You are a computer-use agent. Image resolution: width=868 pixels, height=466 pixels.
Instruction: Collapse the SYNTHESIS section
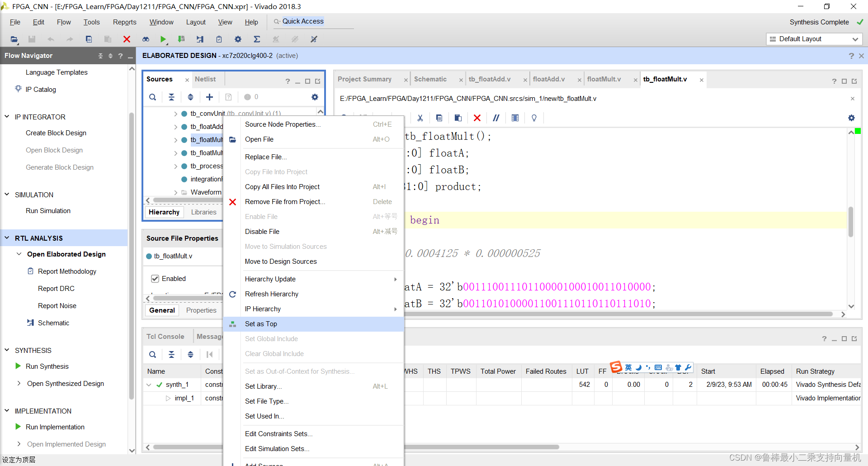click(x=7, y=350)
